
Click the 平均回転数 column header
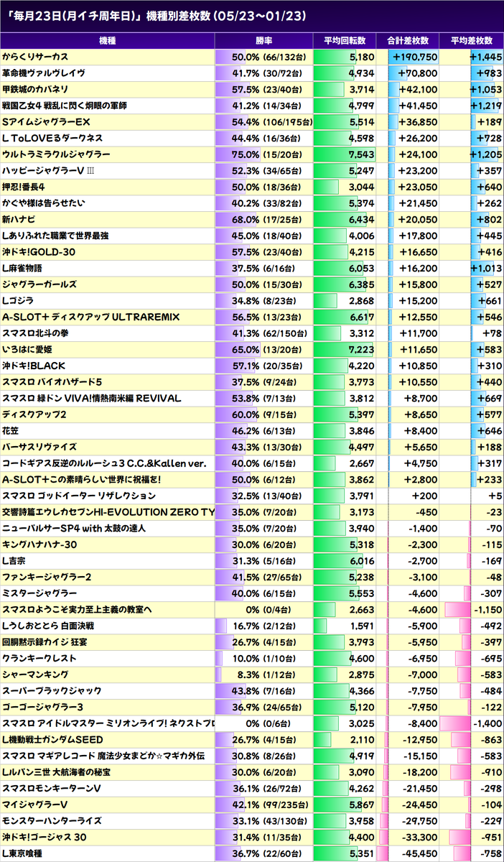345,41
